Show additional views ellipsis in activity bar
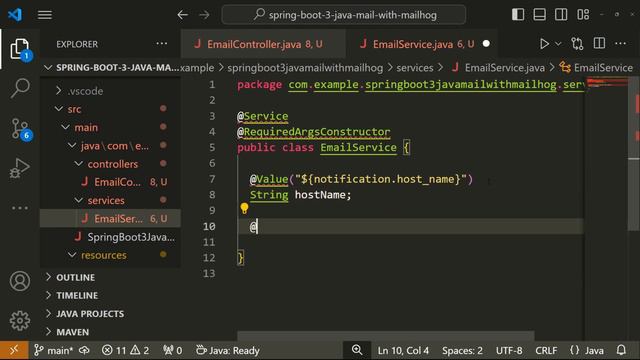This screenshot has width=640, height=360. click(20, 208)
